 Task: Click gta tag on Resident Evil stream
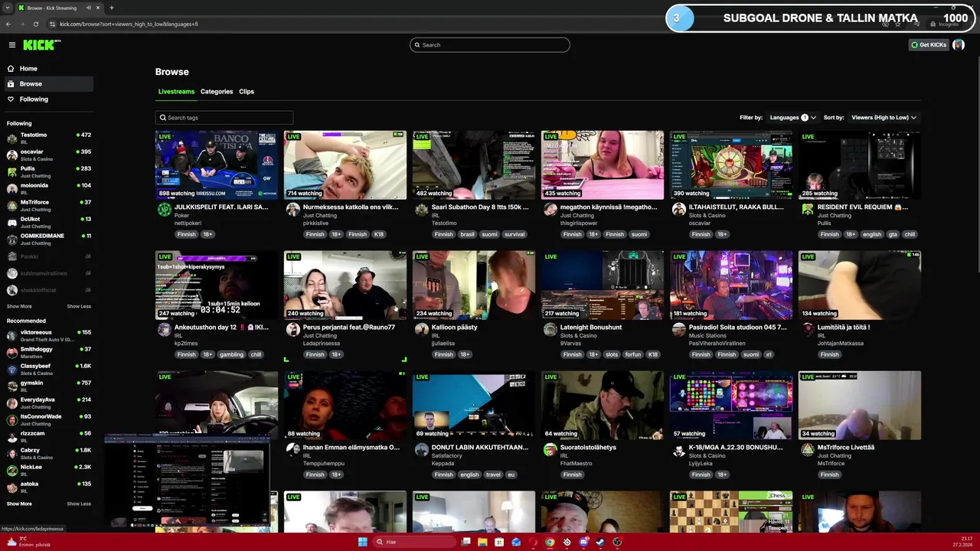[x=893, y=235]
